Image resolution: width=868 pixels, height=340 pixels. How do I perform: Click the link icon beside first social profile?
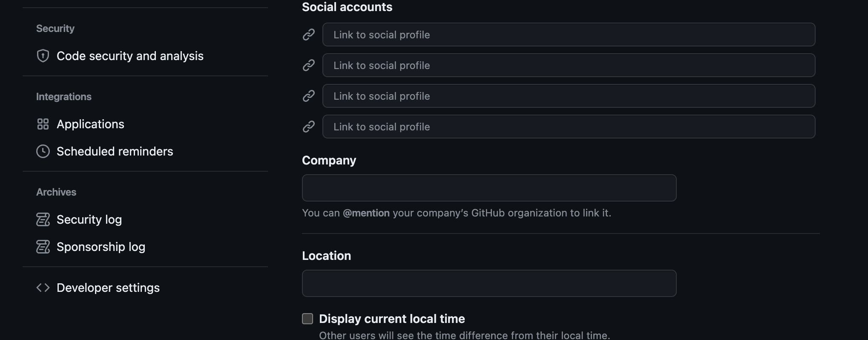tap(309, 35)
